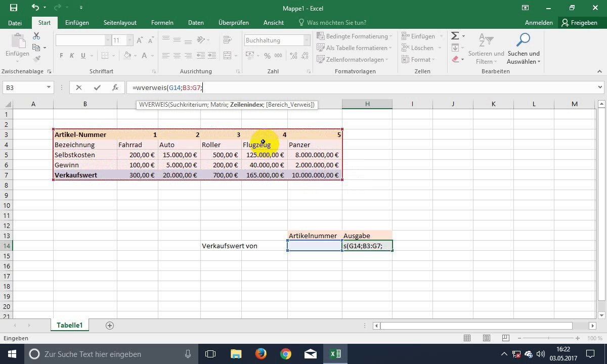This screenshot has height=364, width=607.
Task: Open the font size dropdown
Action: [131, 40]
